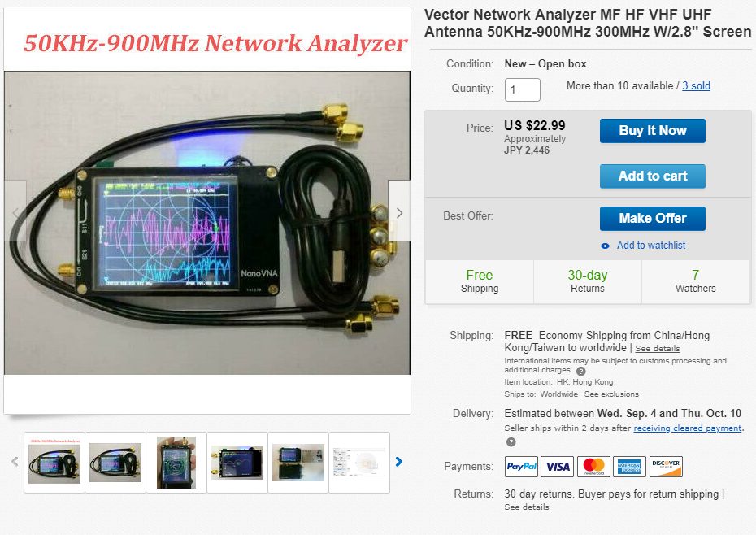
Task: Open the 3 sold link
Action: click(696, 86)
